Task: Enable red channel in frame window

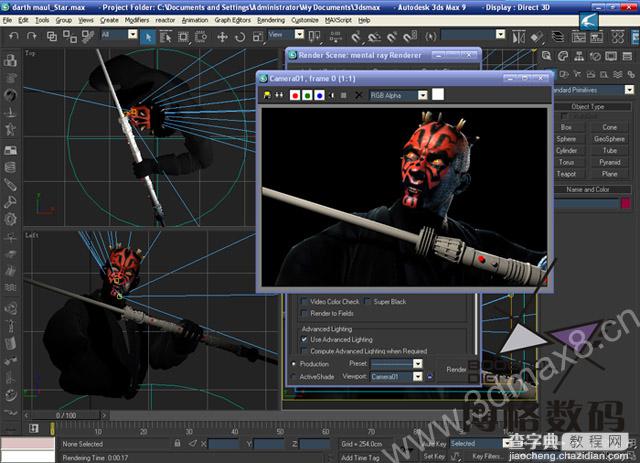Action: point(295,95)
